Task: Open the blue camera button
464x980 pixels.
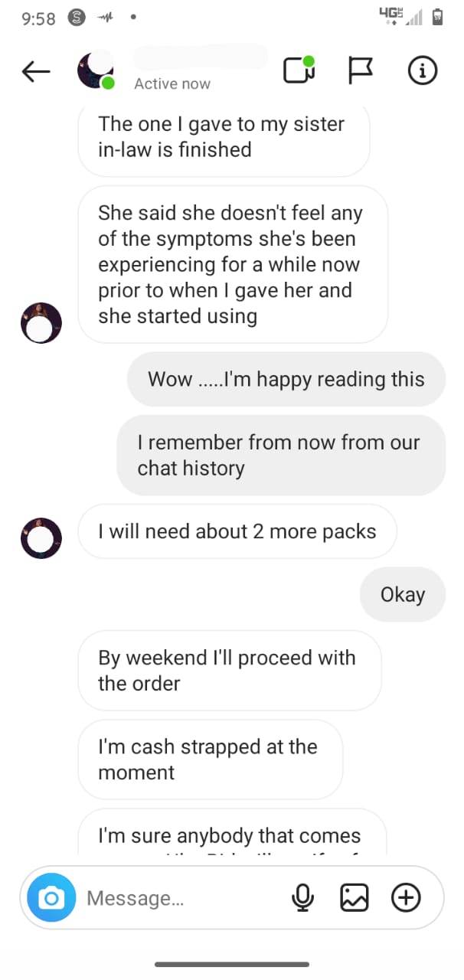Action: (x=51, y=897)
